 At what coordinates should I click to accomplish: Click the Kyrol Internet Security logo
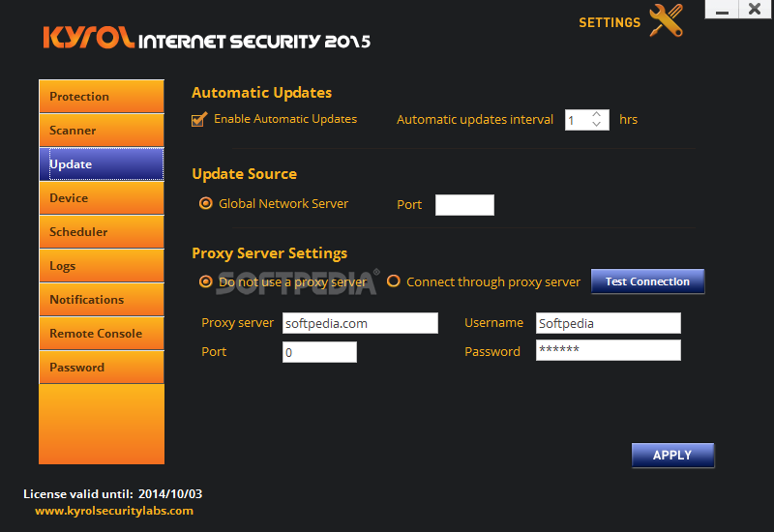click(206, 38)
